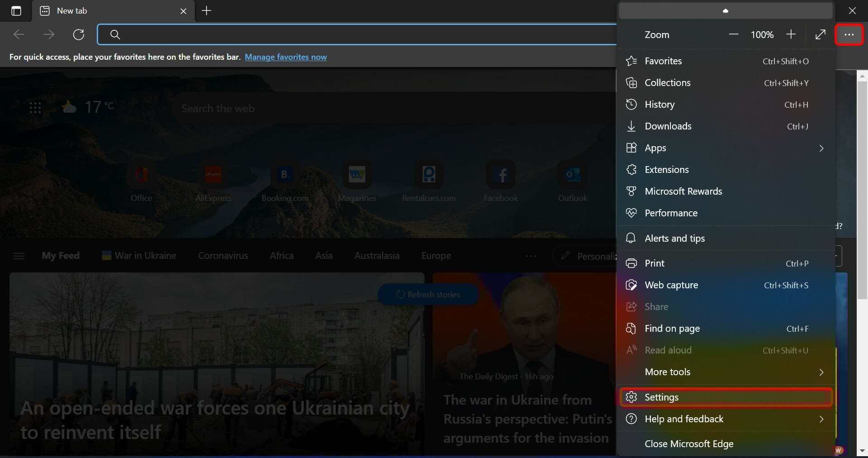Select Close Microsoft Edge
The height and width of the screenshot is (458, 868).
tap(726, 444)
